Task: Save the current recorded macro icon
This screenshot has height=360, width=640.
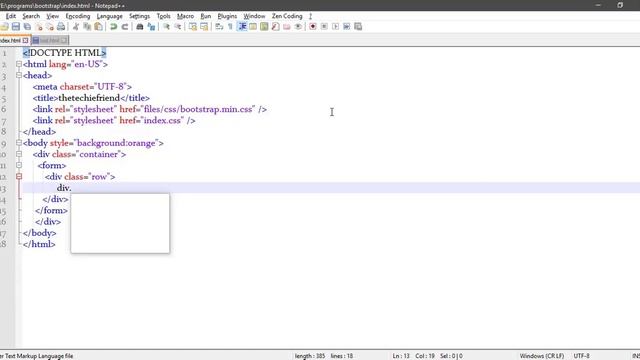Action: pyautogui.click(x=358, y=27)
